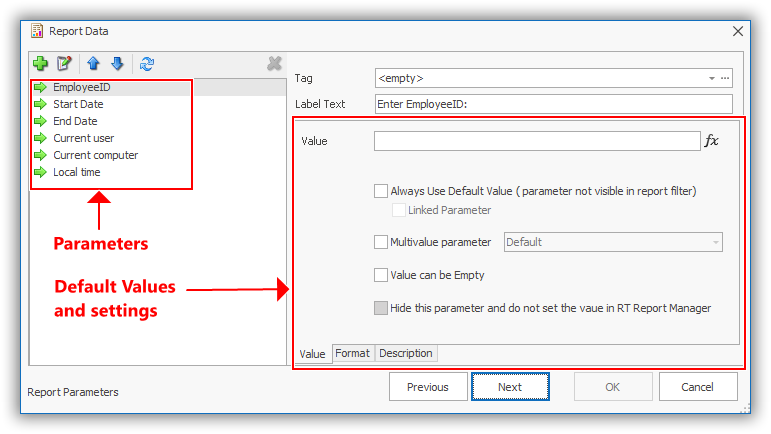The image size is (771, 434).
Task: Open the Tag dropdown arrow
Action: coord(712,77)
